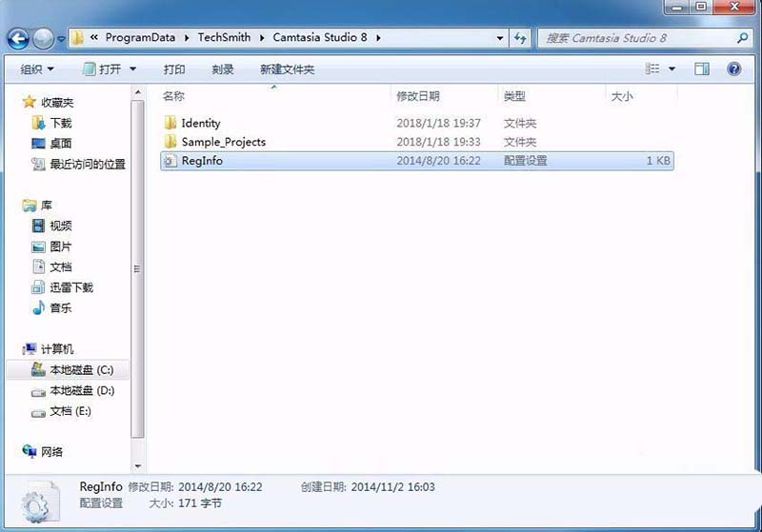Select 本地磁盘 (D:) drive
Screen dimensions: 762x532
pyautogui.click(x=82, y=390)
